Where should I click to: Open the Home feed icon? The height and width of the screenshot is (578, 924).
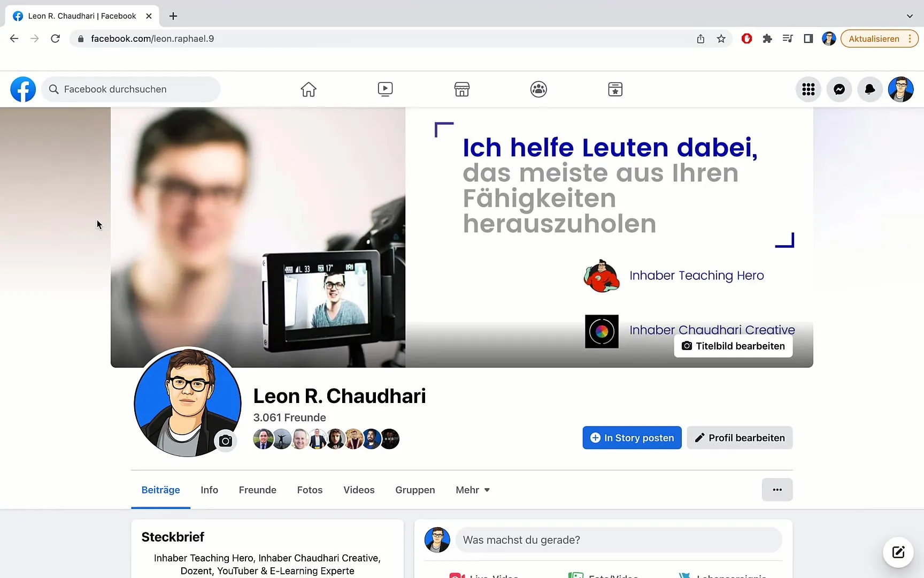(309, 89)
